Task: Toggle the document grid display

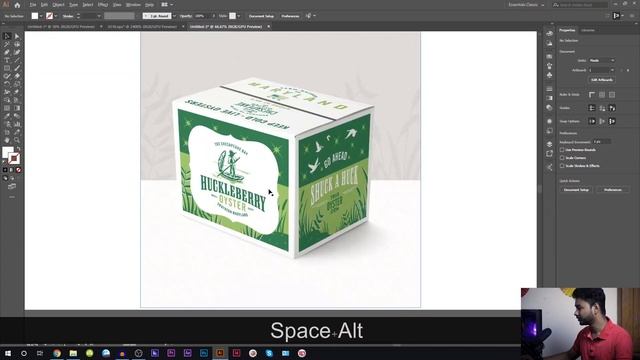Action: click(602, 95)
